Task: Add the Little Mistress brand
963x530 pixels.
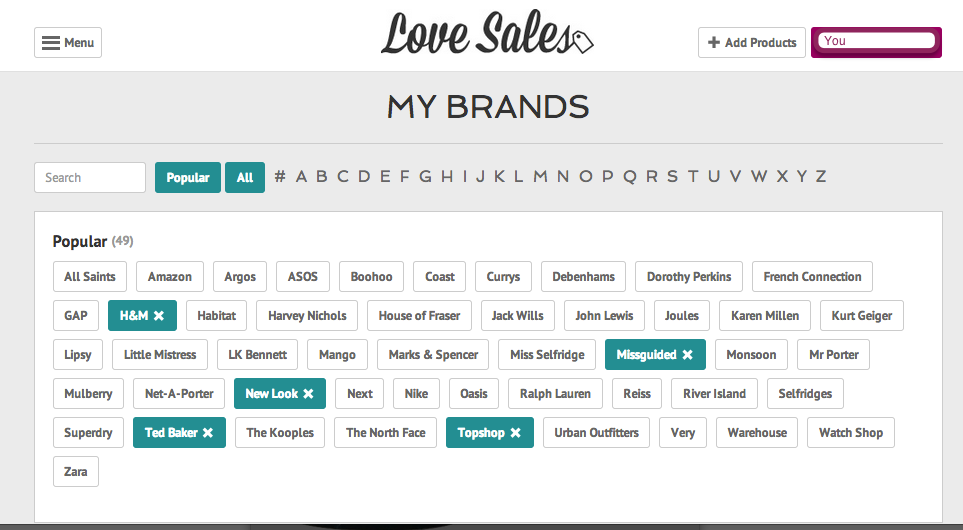Action: point(160,355)
